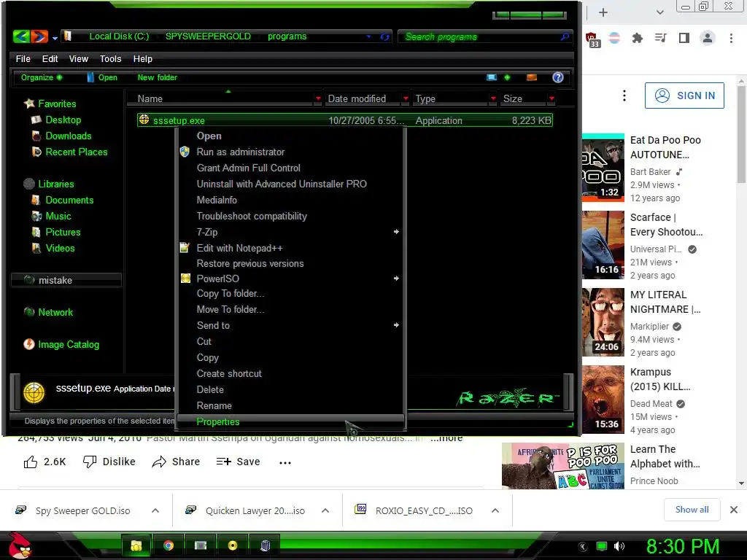
Task: Click the Chrome extensions puzzle icon
Action: pos(637,38)
